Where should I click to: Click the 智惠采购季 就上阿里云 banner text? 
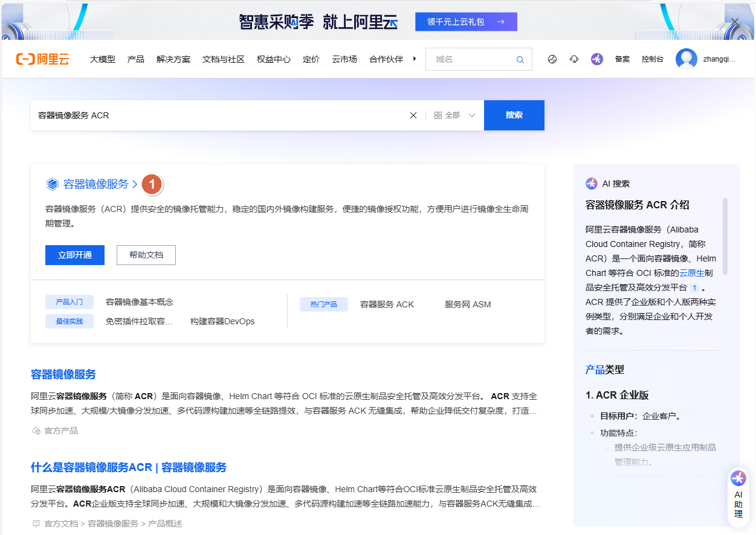pos(318,22)
